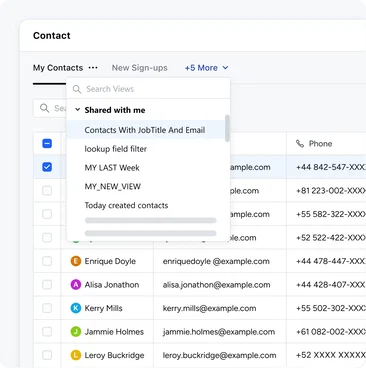Image resolution: width=366 pixels, height=368 pixels.
Task: Check the row with phone +81 223-002
Action: point(47,191)
